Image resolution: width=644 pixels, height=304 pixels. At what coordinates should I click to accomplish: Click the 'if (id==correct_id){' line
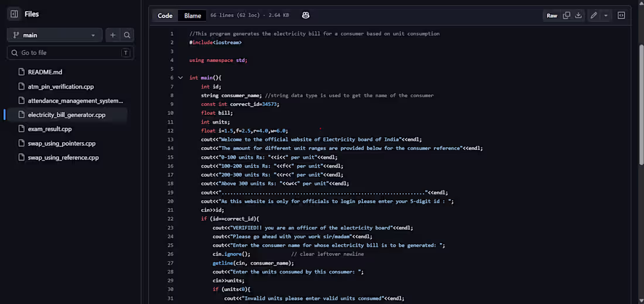[x=230, y=219]
